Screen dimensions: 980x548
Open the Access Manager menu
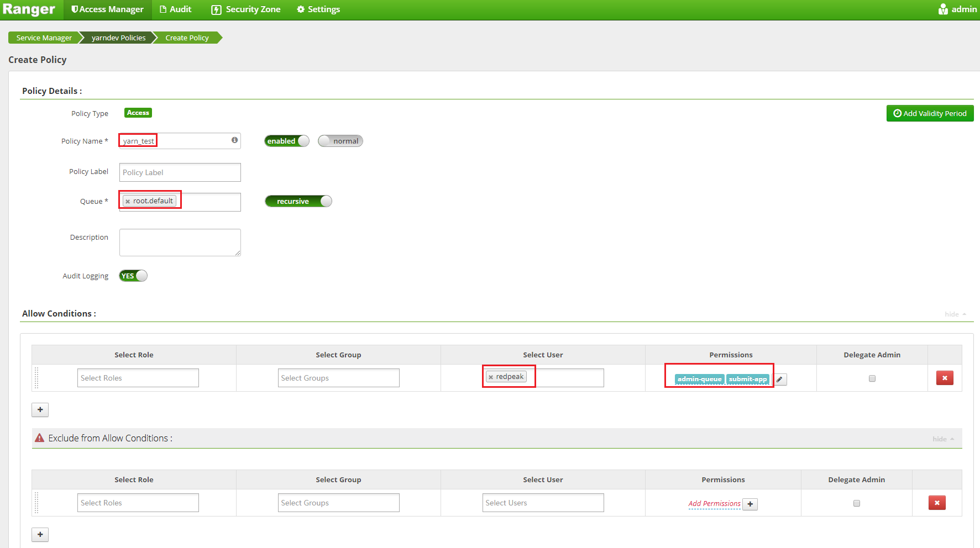[x=108, y=9]
